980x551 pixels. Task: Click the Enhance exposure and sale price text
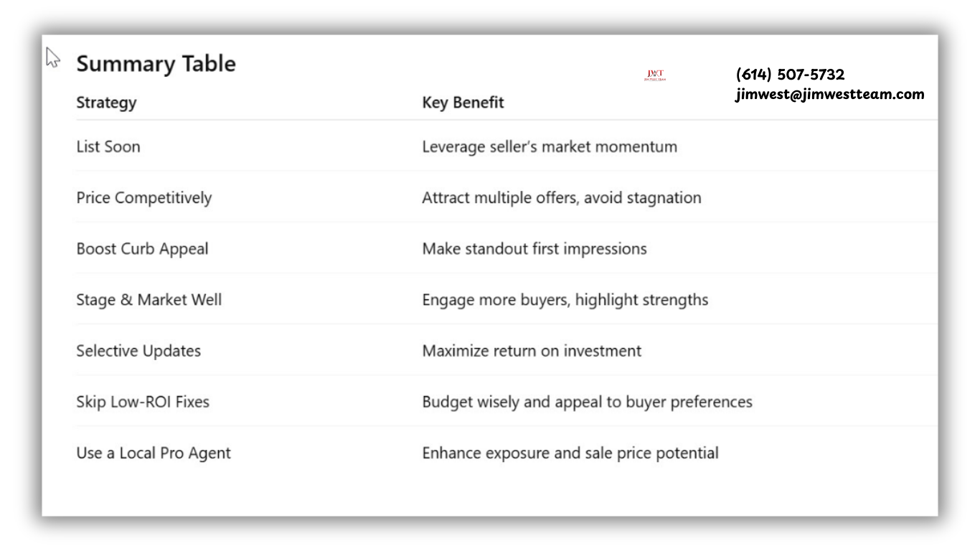(570, 453)
